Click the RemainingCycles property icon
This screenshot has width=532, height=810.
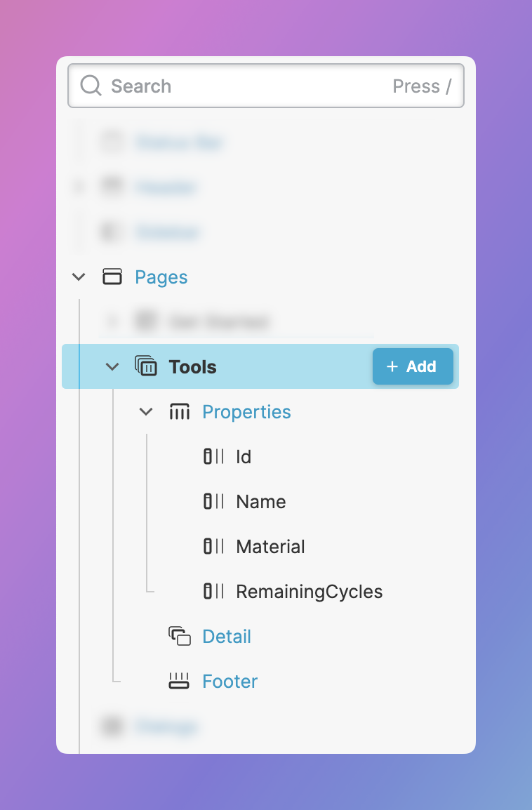pyautogui.click(x=214, y=592)
